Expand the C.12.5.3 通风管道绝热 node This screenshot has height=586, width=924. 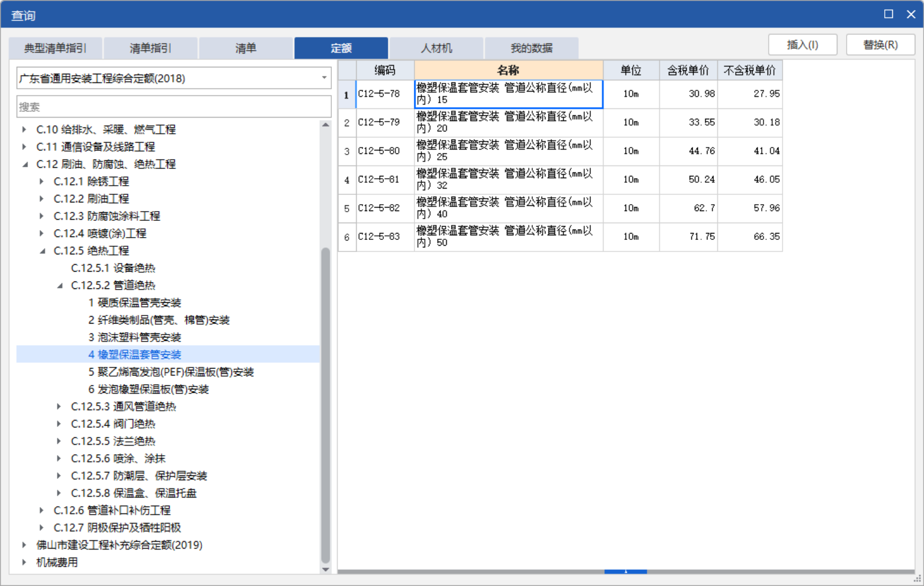[x=59, y=407]
